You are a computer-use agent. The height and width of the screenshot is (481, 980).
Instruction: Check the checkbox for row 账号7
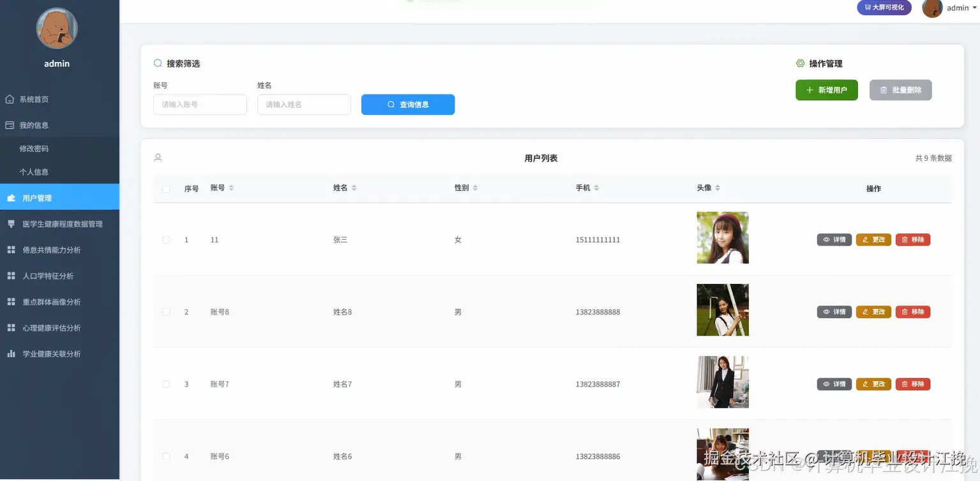[167, 384]
